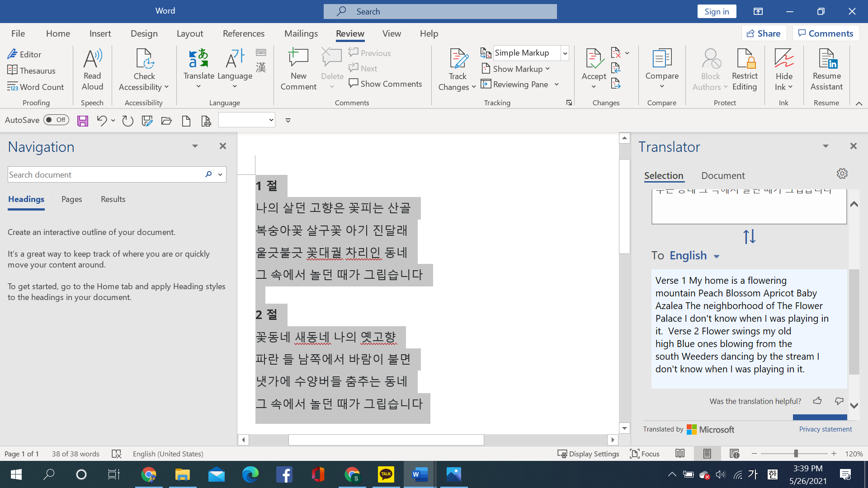This screenshot has width=868, height=488.
Task: Save the document from the quick toolbar
Action: (82, 121)
